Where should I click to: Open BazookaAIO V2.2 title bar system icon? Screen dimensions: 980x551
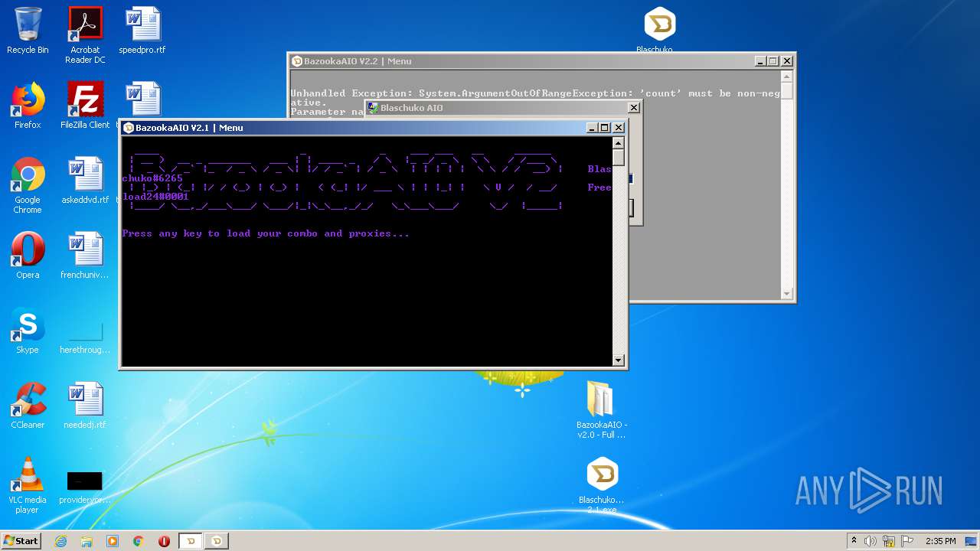[297, 61]
